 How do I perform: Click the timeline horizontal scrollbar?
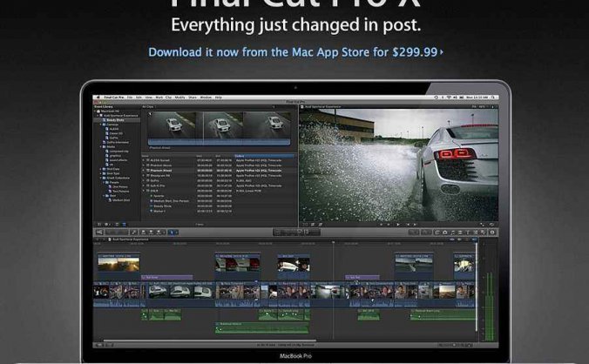pyautogui.click(x=210, y=341)
